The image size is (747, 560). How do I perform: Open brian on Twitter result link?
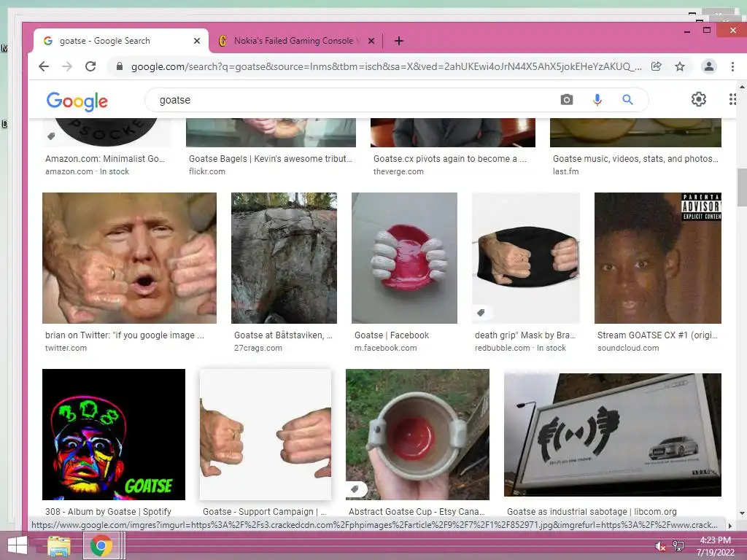click(124, 335)
